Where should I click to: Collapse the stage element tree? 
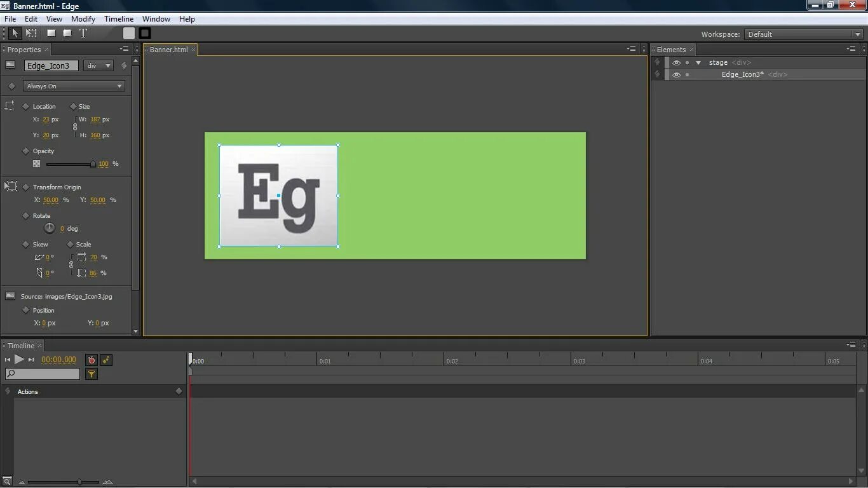click(x=698, y=62)
